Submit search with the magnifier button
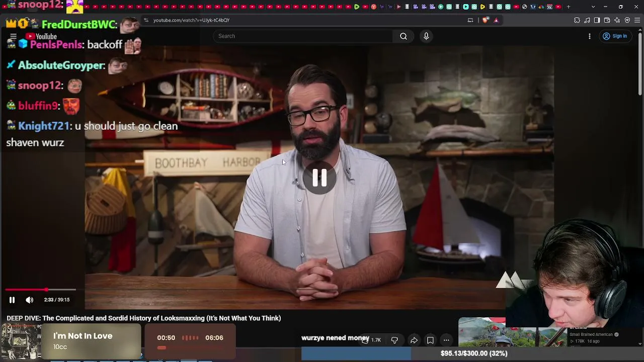Screen dimensions: 644x362 (x=404, y=36)
